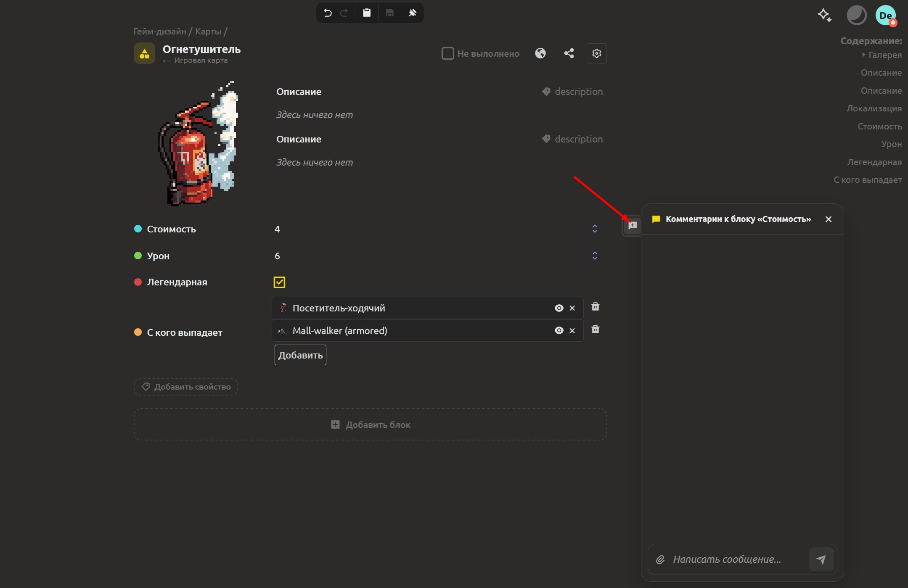Open the De user avatar menu
Screen dimensions: 908x588
pyautogui.click(x=886, y=16)
